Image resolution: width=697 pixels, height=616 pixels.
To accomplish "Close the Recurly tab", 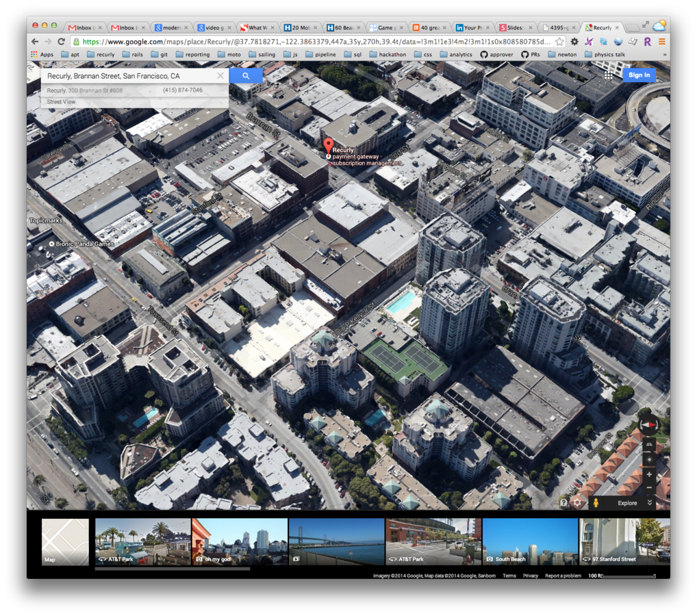I will (617, 27).
